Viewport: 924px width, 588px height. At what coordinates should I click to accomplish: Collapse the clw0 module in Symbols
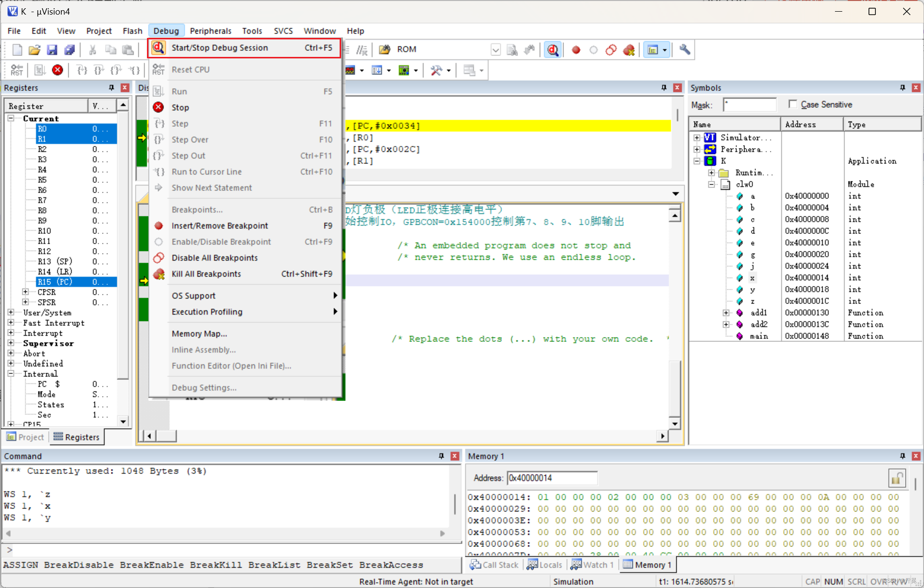(x=711, y=184)
